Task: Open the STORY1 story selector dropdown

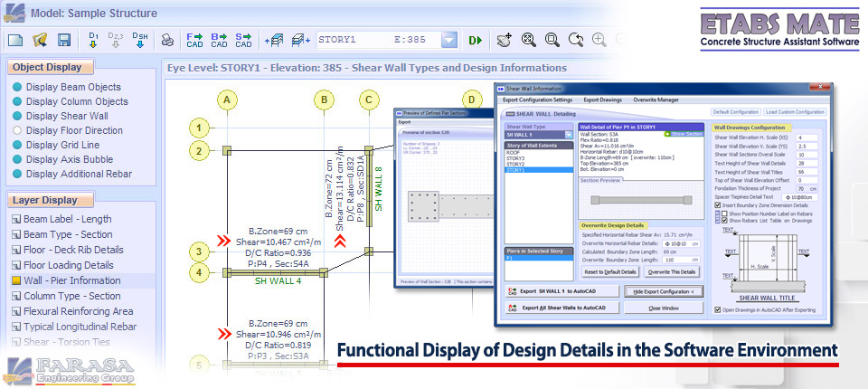Action: pos(449,40)
